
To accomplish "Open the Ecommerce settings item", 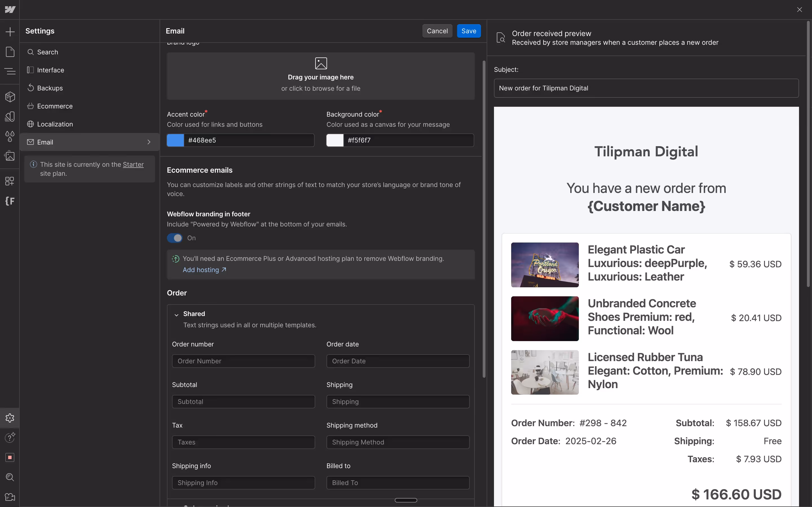I will 55,106.
